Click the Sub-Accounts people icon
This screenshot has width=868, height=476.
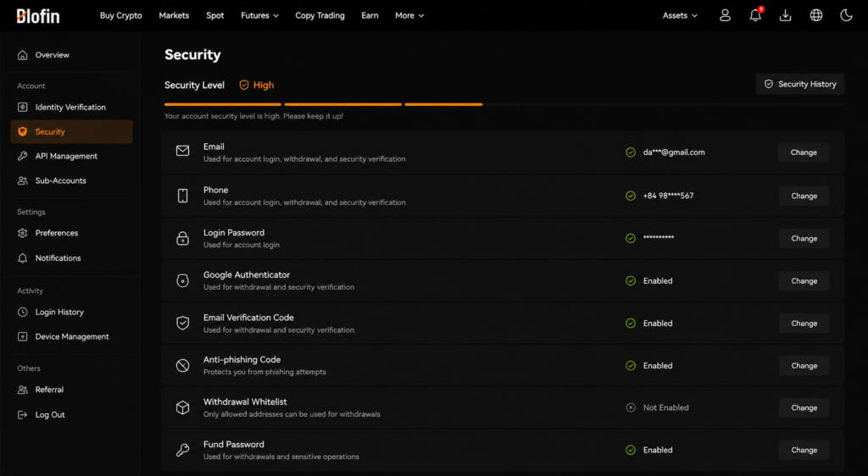point(23,180)
